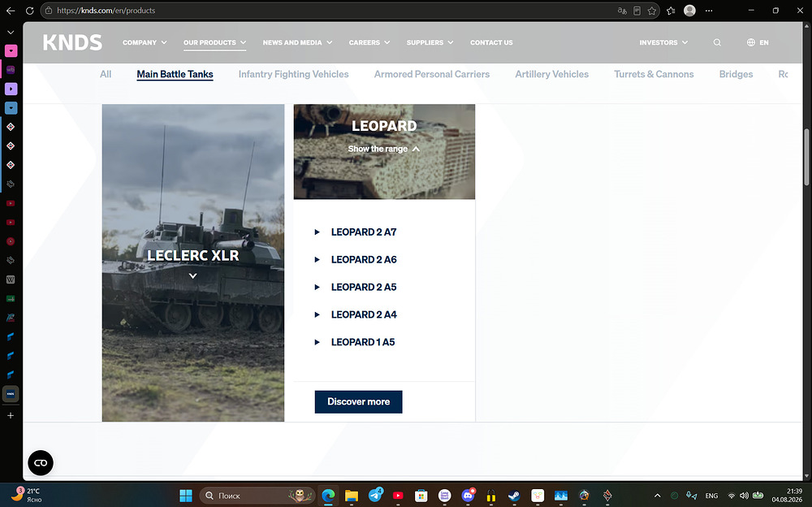Open File Explorer from the taskbar
The height and width of the screenshot is (507, 812).
(352, 496)
